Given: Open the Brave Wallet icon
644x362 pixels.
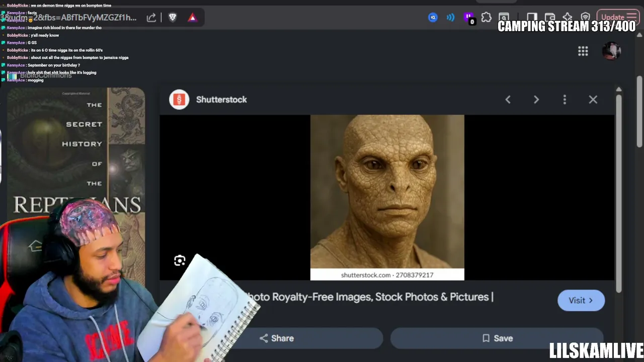Looking at the screenshot, I should pyautogui.click(x=550, y=18).
